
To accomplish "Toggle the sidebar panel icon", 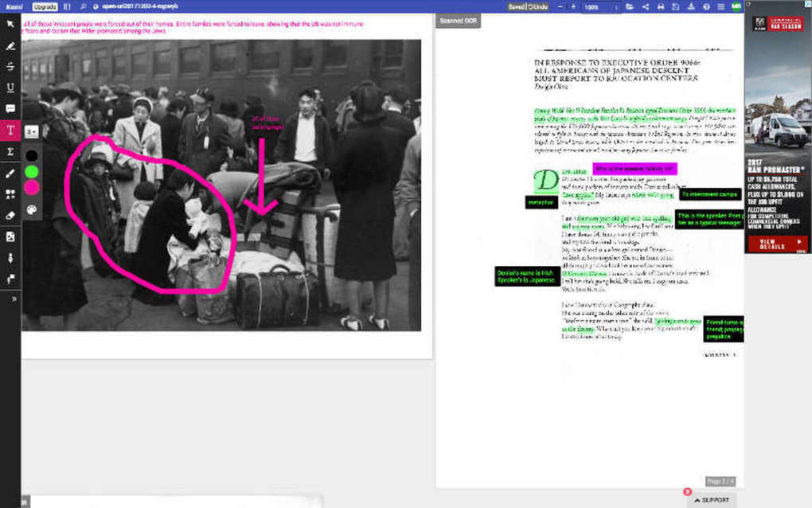I will click(x=67, y=6).
